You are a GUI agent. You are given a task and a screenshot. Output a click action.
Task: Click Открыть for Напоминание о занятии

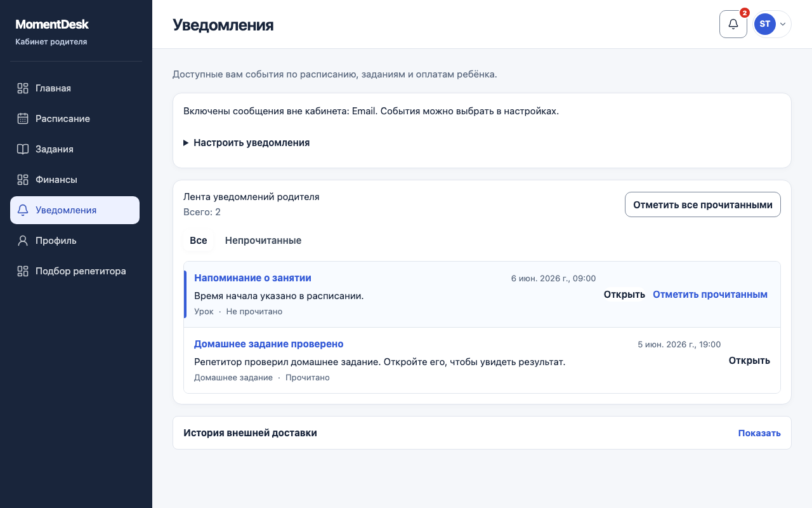(624, 295)
